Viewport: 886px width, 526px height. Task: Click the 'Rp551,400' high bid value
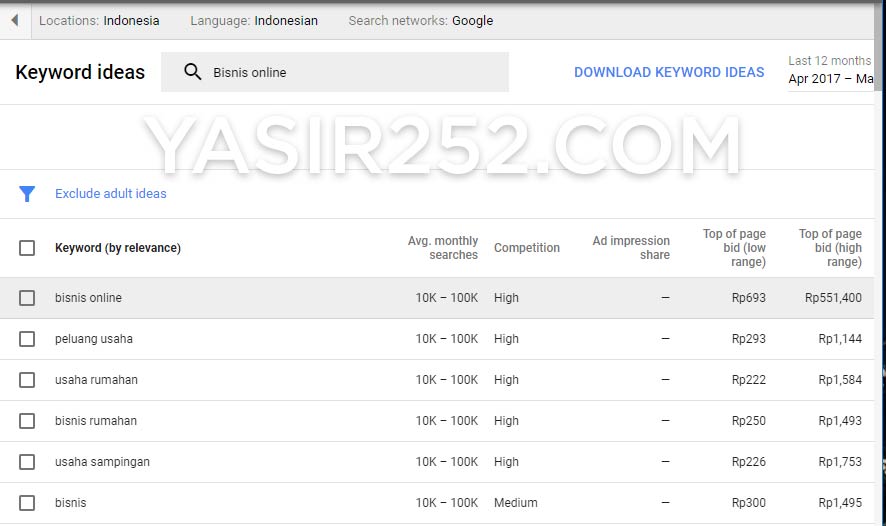tap(833, 298)
